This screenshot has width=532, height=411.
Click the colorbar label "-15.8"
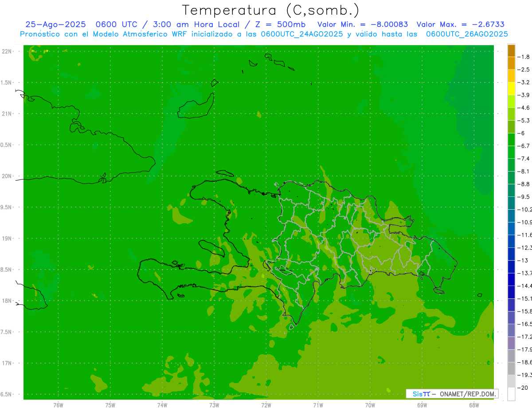(524, 311)
